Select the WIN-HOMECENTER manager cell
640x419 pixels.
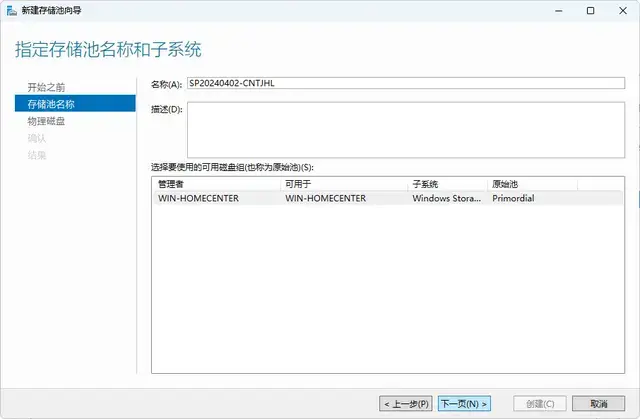(198, 198)
